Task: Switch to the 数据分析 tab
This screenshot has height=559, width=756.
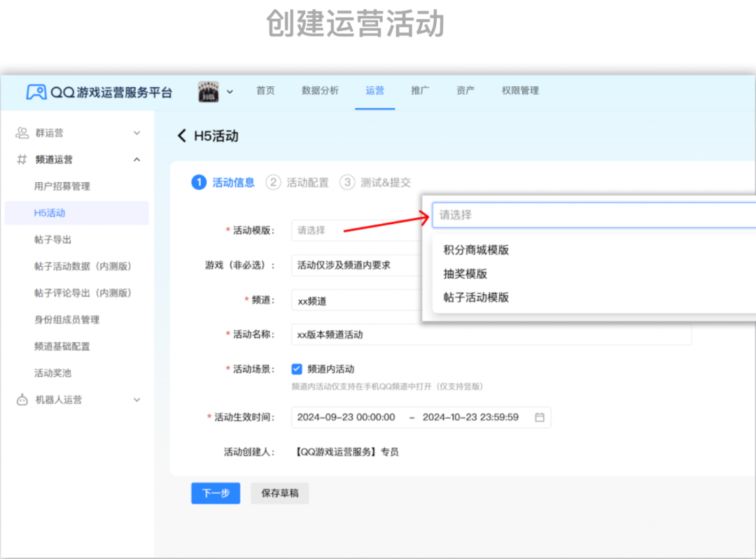Action: pyautogui.click(x=320, y=90)
